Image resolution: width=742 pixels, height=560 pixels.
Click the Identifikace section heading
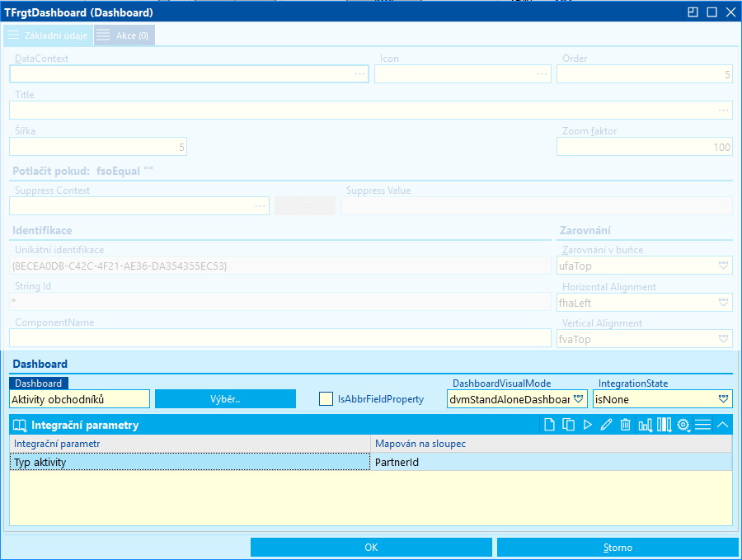pyautogui.click(x=42, y=231)
